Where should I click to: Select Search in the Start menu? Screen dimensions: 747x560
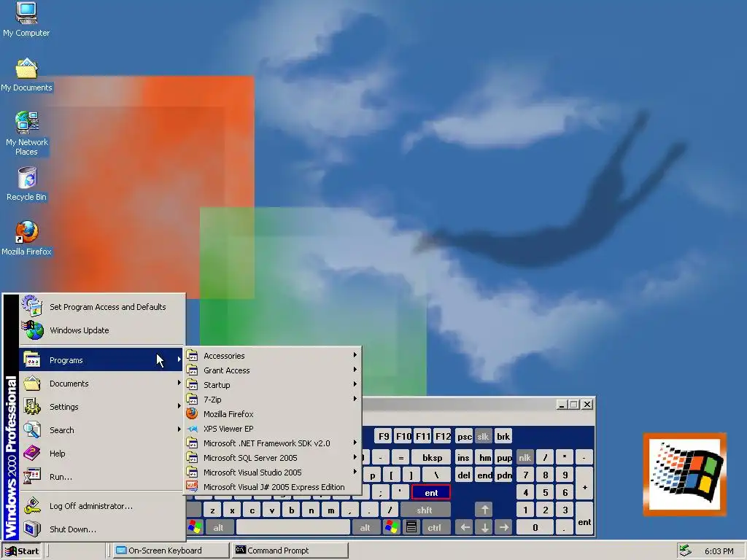click(x=101, y=430)
